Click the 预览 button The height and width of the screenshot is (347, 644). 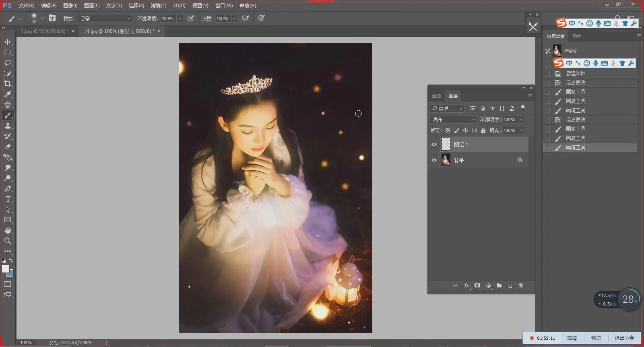coord(596,338)
